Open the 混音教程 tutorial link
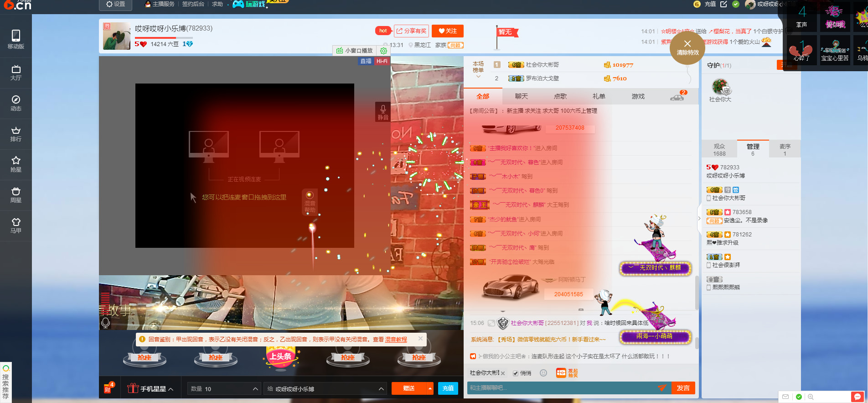This screenshot has width=868, height=403. (396, 340)
